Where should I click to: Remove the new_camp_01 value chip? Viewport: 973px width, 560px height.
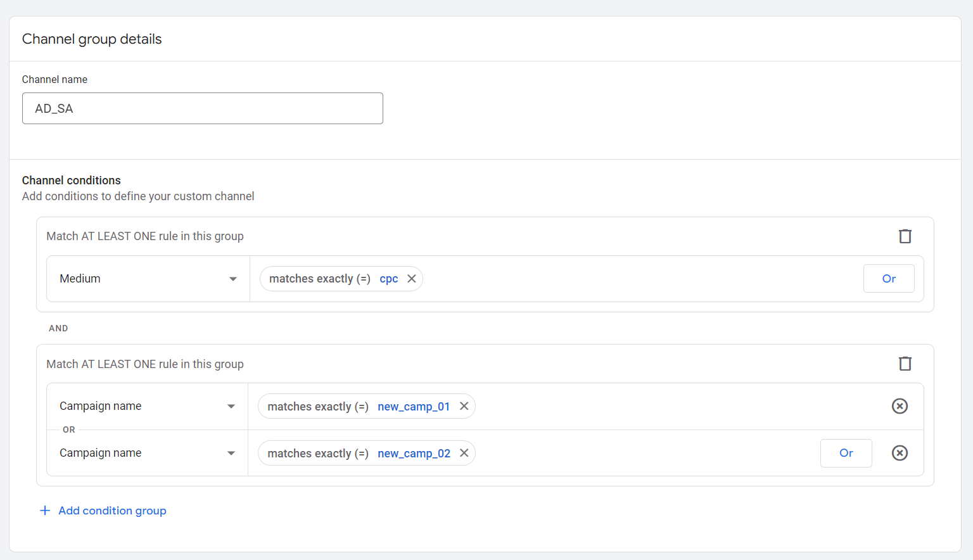click(x=464, y=406)
